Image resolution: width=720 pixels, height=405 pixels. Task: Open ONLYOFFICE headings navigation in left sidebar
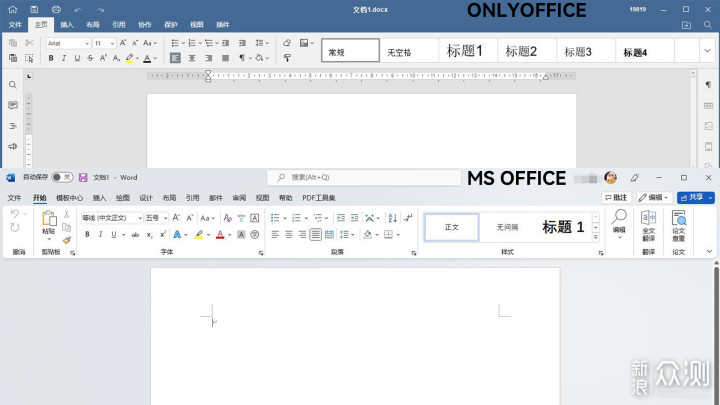[13, 126]
